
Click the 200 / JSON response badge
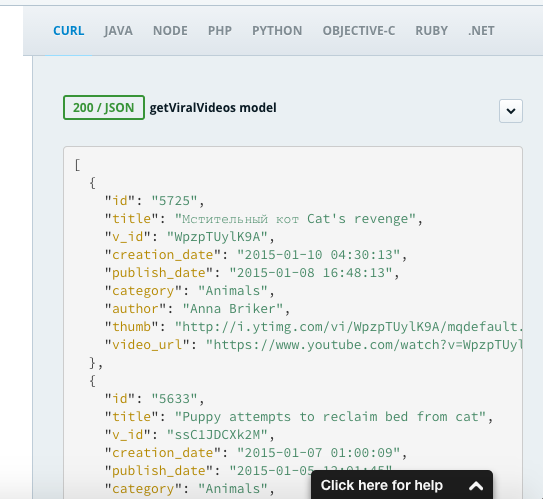pyautogui.click(x=104, y=108)
